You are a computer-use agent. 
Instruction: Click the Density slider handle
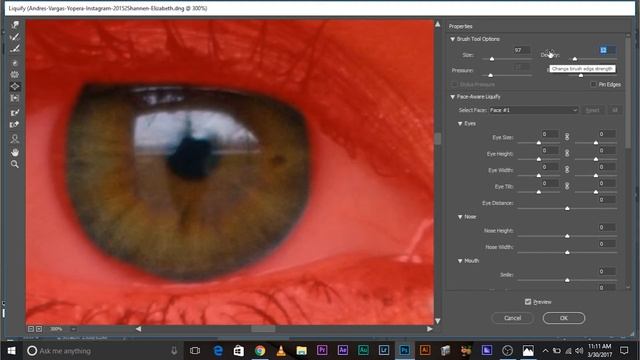click(575, 59)
